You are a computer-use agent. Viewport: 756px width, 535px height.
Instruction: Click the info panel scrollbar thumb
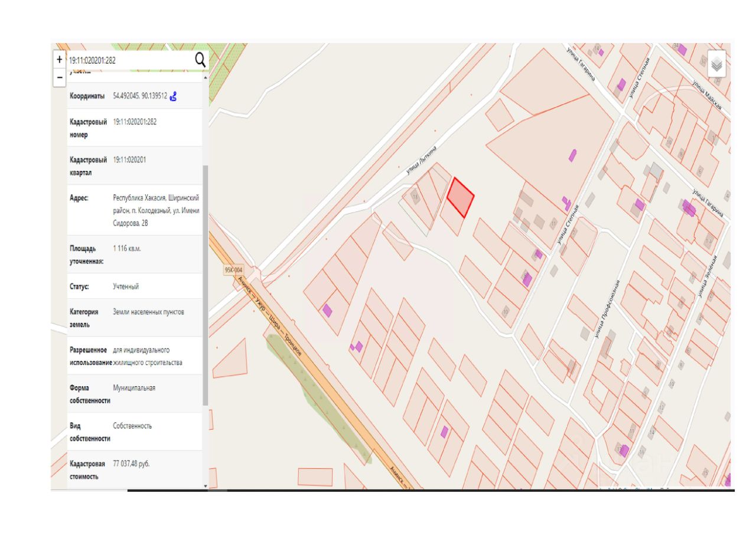point(206,285)
